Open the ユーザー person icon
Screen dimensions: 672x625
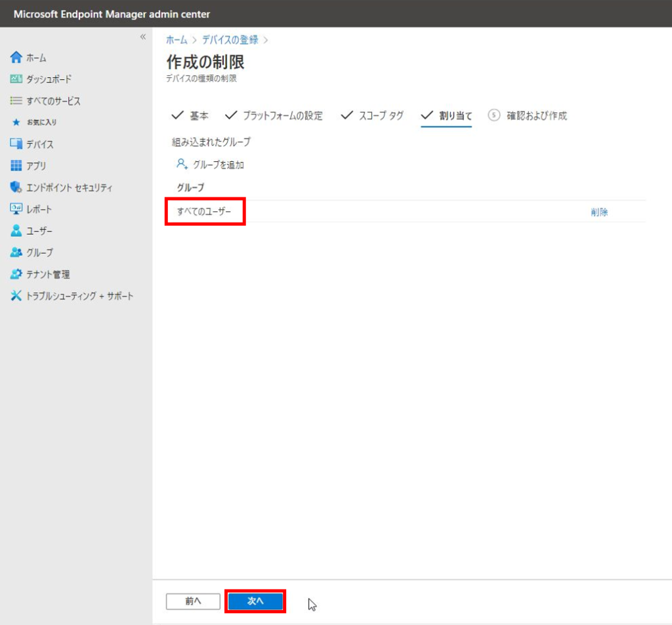(x=16, y=231)
